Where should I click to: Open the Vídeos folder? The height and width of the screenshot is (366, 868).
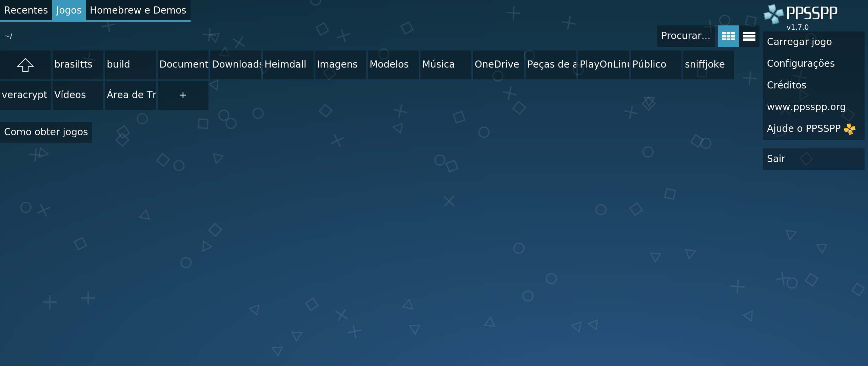click(x=78, y=95)
